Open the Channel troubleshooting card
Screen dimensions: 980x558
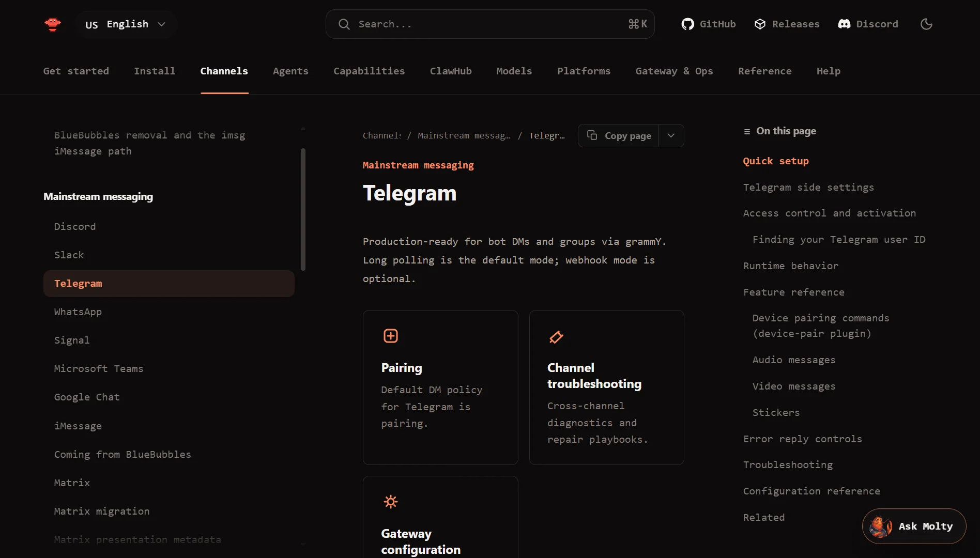click(x=607, y=388)
